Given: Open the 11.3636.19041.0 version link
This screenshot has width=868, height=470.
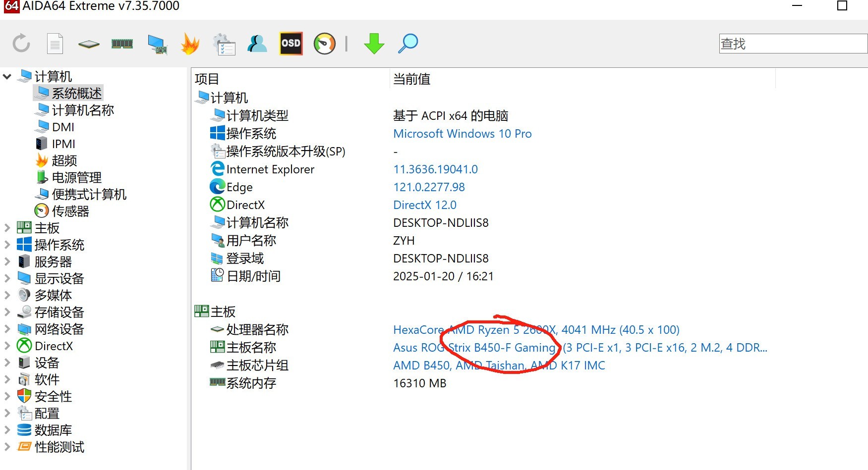Looking at the screenshot, I should 435,169.
